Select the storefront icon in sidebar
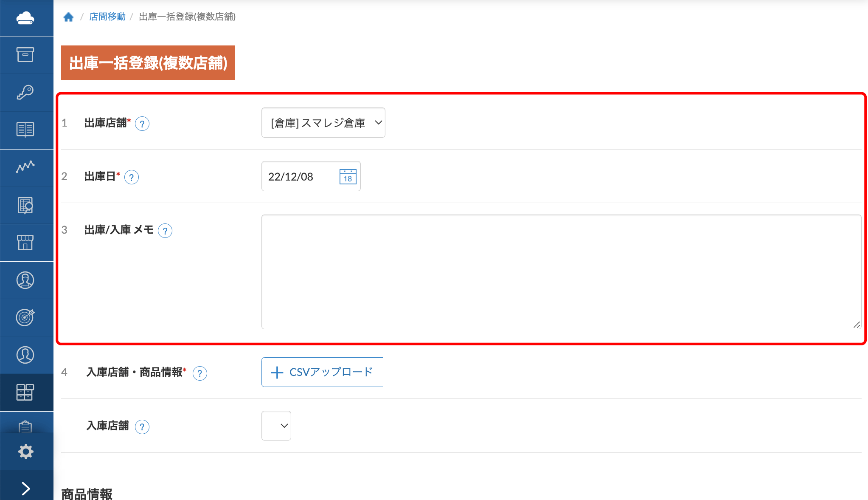Image resolution: width=868 pixels, height=500 pixels. point(26,243)
